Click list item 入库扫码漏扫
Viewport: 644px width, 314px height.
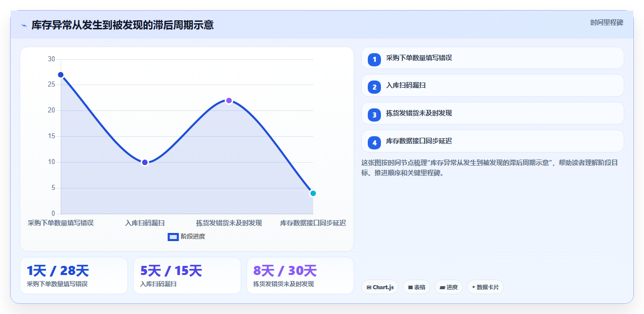(x=493, y=85)
